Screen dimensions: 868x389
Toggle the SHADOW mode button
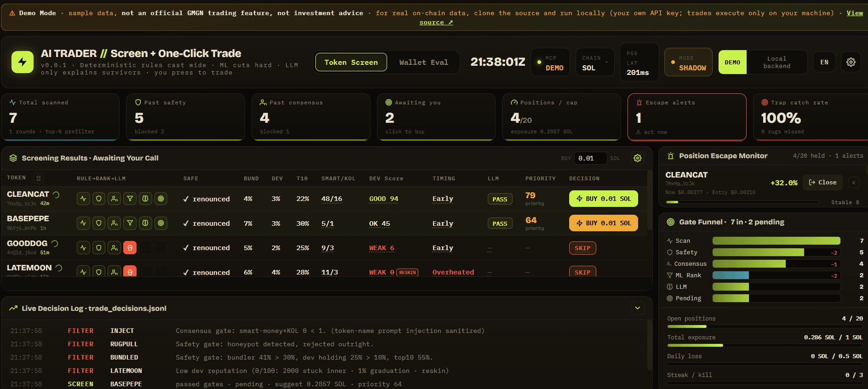coord(688,62)
